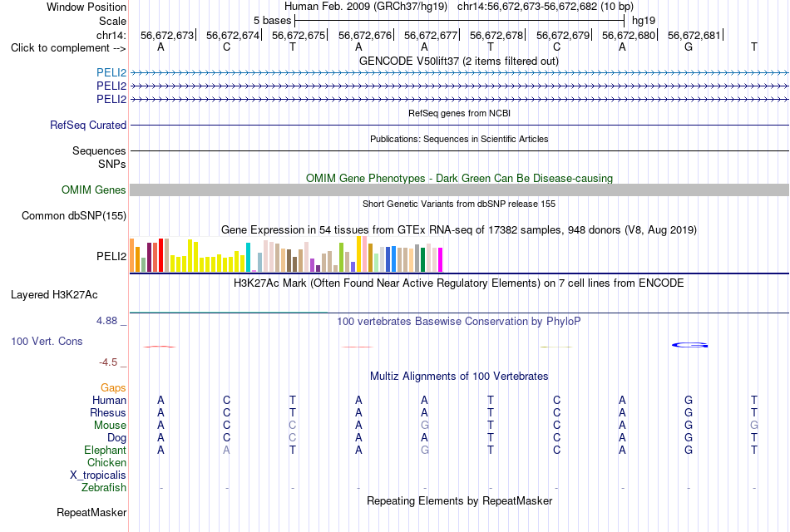This screenshot has width=790, height=532.
Task: Click the SNPs track label
Action: [x=112, y=164]
